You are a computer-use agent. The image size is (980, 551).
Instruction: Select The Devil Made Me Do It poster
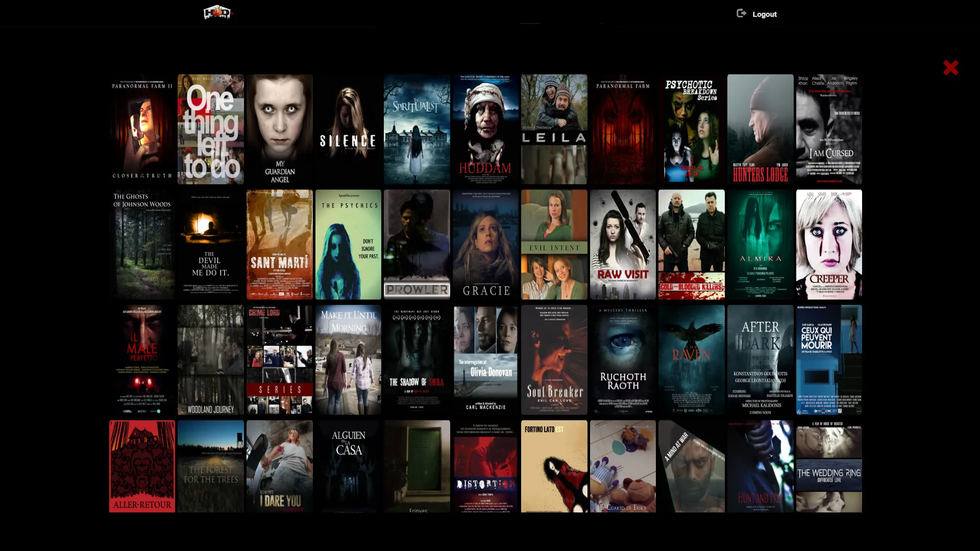(x=211, y=244)
